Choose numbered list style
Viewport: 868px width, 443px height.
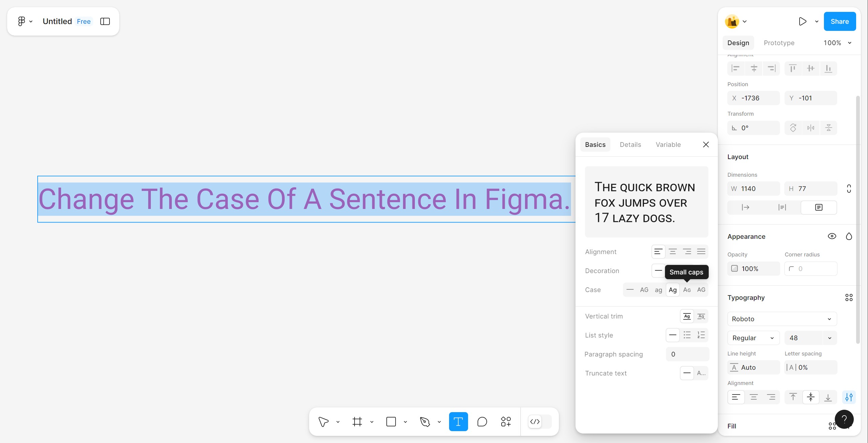[701, 335]
